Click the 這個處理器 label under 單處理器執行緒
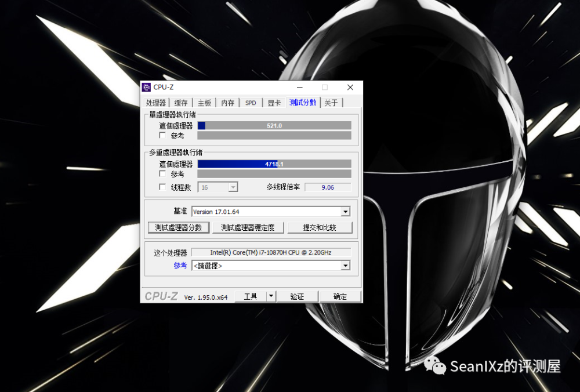 click(176, 126)
